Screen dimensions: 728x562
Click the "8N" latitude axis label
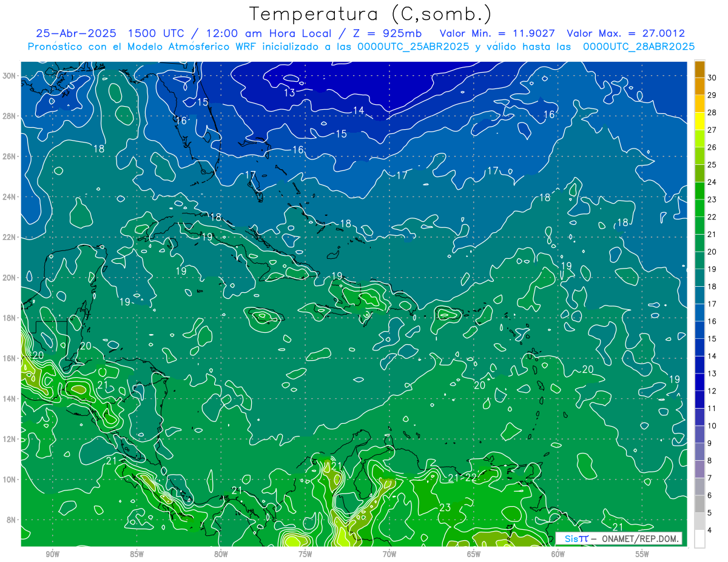(x=11, y=520)
